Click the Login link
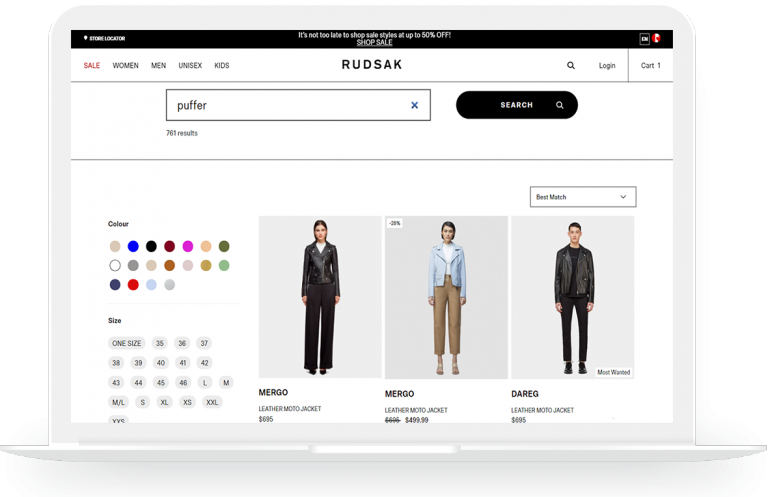Screen dimensions: 768x497 pos(607,66)
